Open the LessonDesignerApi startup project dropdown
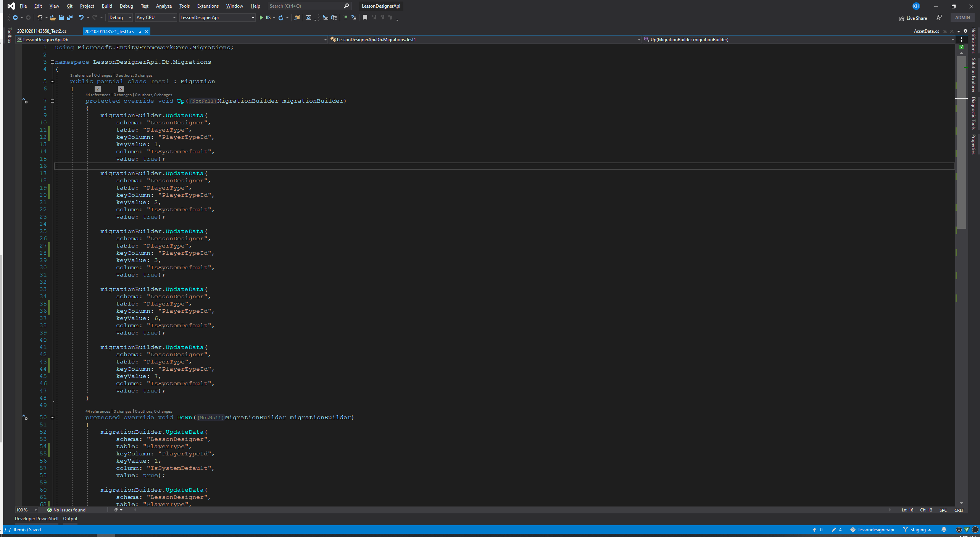This screenshot has height=537, width=980. click(x=217, y=18)
